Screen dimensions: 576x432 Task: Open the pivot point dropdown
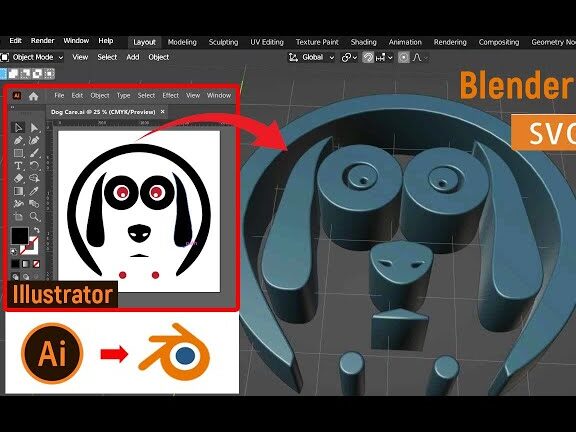[x=349, y=58]
